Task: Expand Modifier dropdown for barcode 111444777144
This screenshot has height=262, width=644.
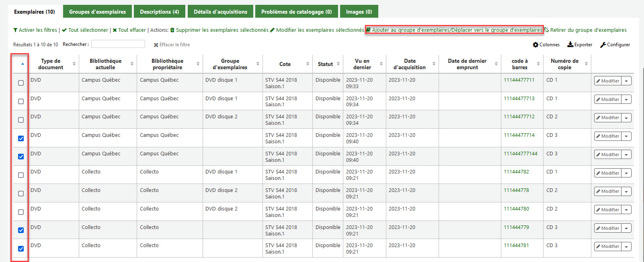Action: [626, 155]
